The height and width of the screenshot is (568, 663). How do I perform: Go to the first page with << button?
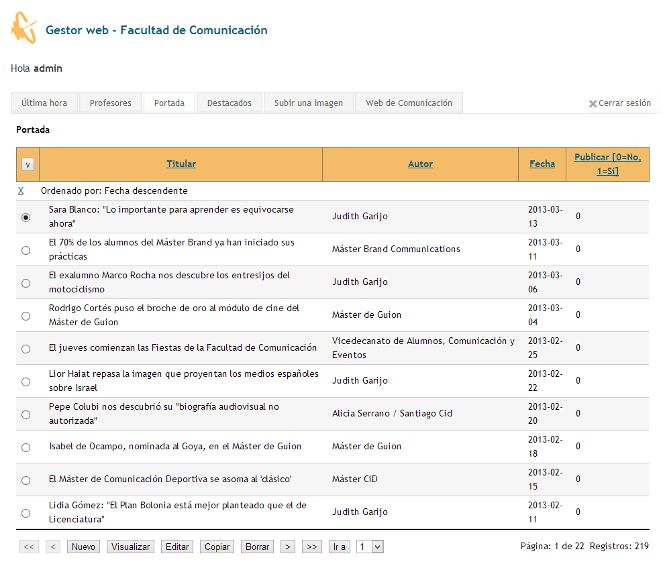tap(29, 547)
